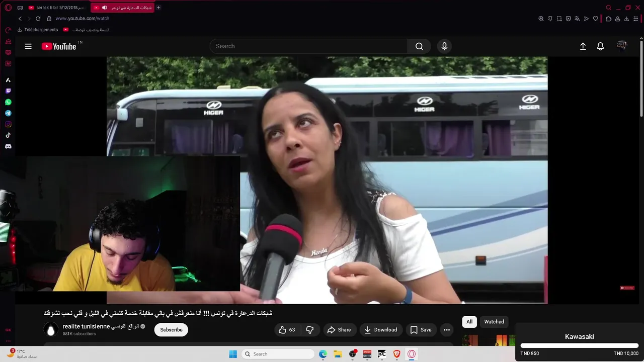Select the 'Watched' filter chip
The image size is (644, 362).
point(494,322)
